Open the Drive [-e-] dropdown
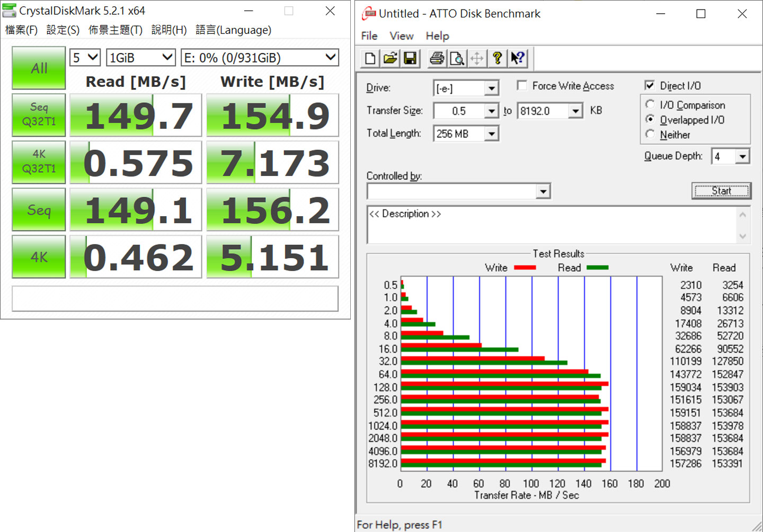 point(492,88)
